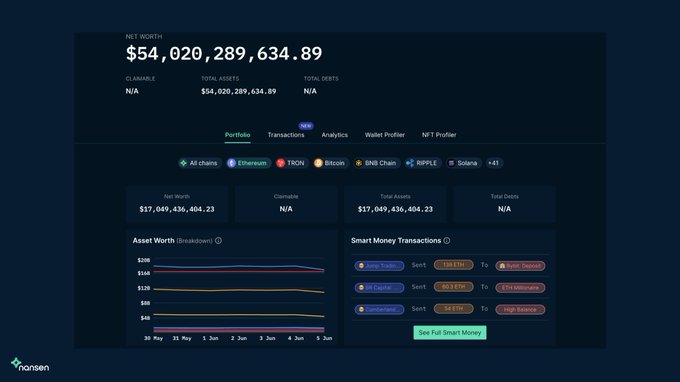Click the See Full Smart Money button
Screen dimensions: 680x382
click(x=450, y=333)
